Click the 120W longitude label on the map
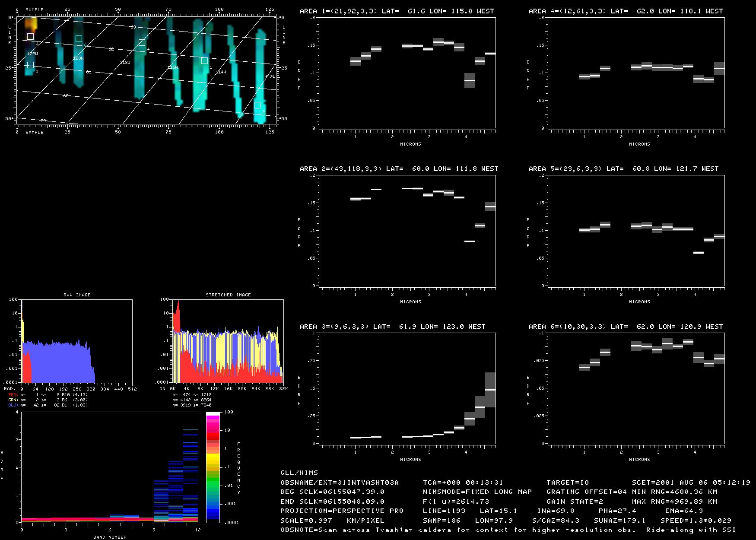Image resolution: width=756 pixels, height=540 pixels. [x=78, y=58]
